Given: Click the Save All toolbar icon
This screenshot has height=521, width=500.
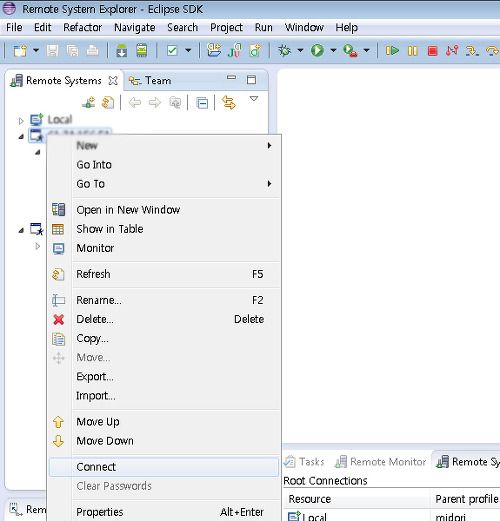Looking at the screenshot, I should click(72, 51).
